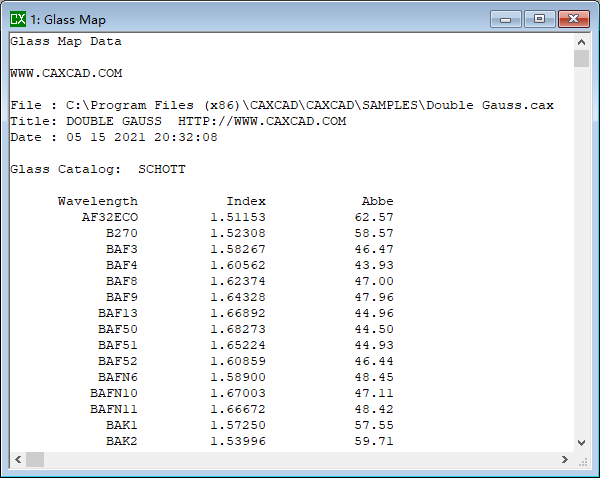Click Abbe value 43.93
600x478 pixels.
374,265
